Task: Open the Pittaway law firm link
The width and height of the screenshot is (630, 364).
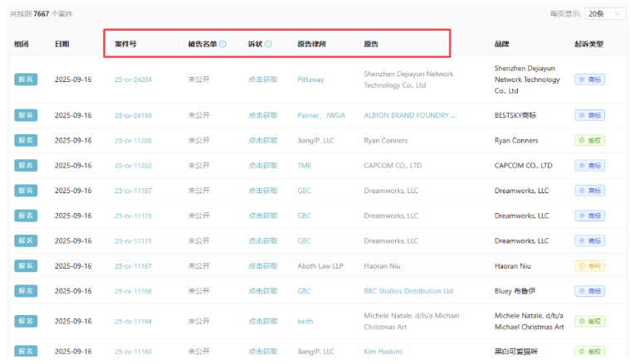Action: 310,80
